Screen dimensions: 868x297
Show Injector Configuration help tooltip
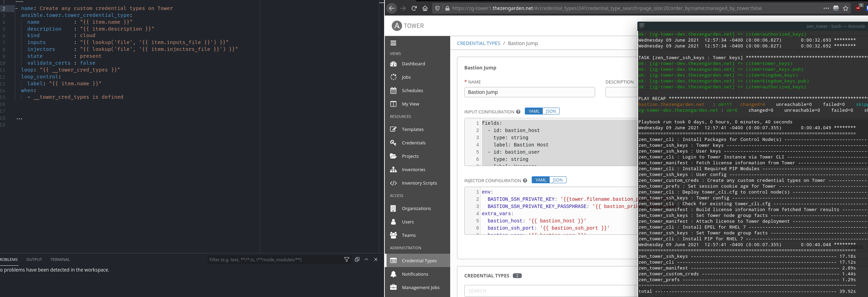tap(525, 180)
